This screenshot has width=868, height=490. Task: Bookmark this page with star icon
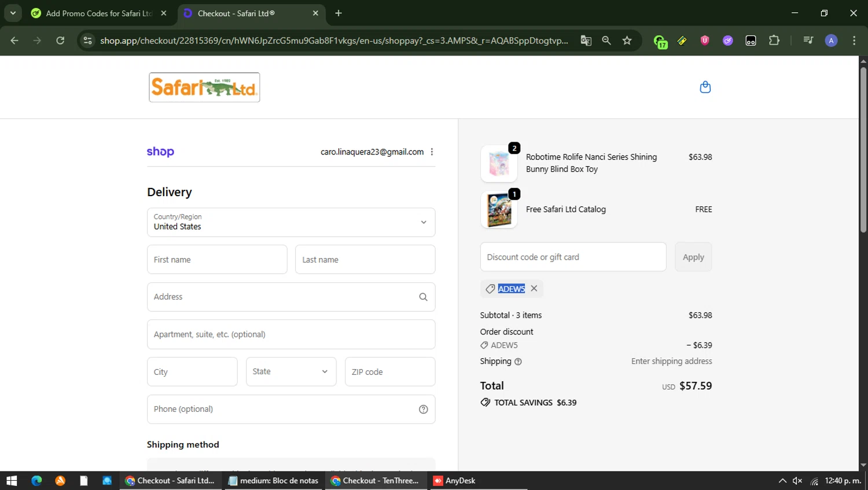pyautogui.click(x=627, y=40)
